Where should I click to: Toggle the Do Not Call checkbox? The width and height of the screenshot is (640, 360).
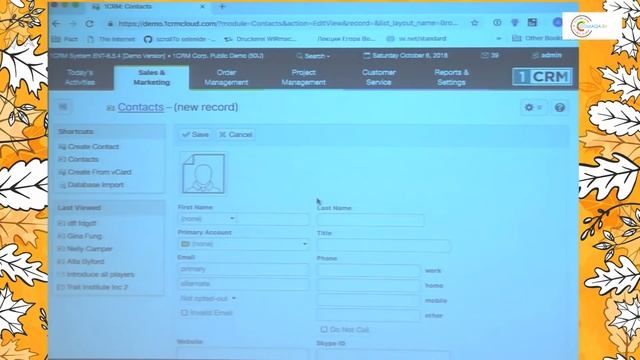click(324, 329)
